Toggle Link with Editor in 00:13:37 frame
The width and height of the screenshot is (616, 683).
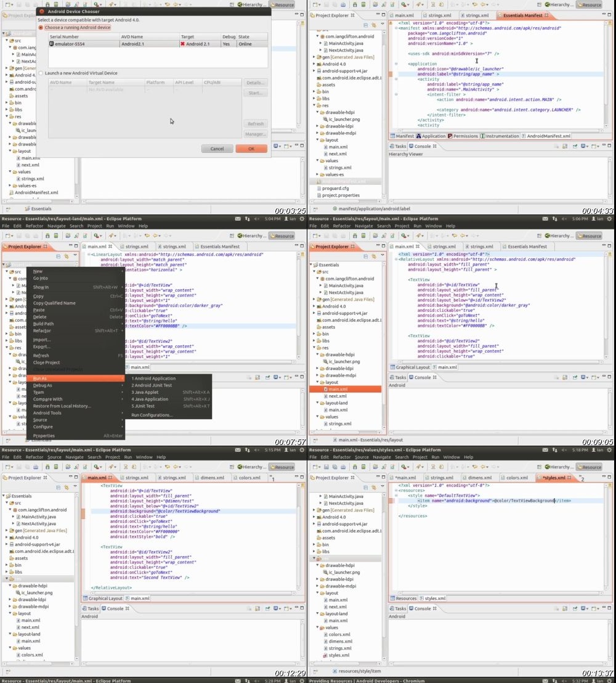(373, 488)
